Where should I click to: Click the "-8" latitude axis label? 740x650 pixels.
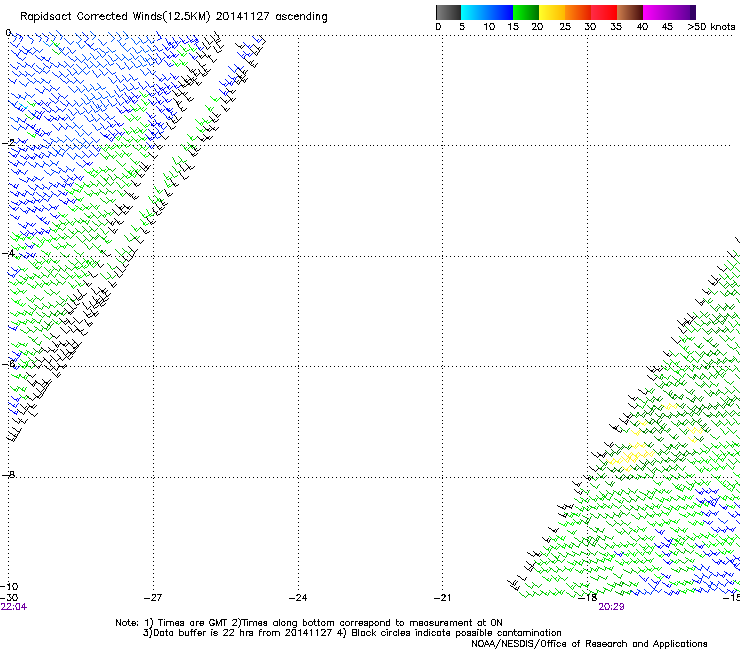[x=8, y=474]
